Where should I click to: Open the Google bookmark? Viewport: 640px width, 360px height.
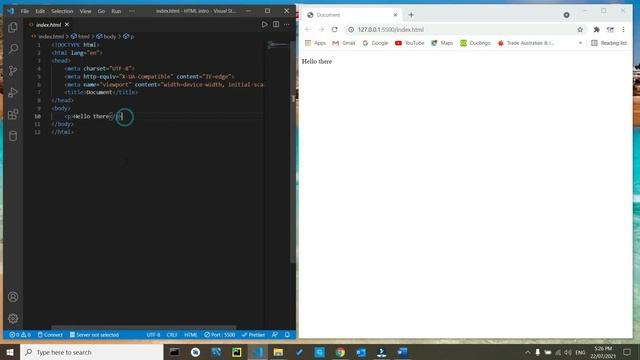tap(375, 43)
